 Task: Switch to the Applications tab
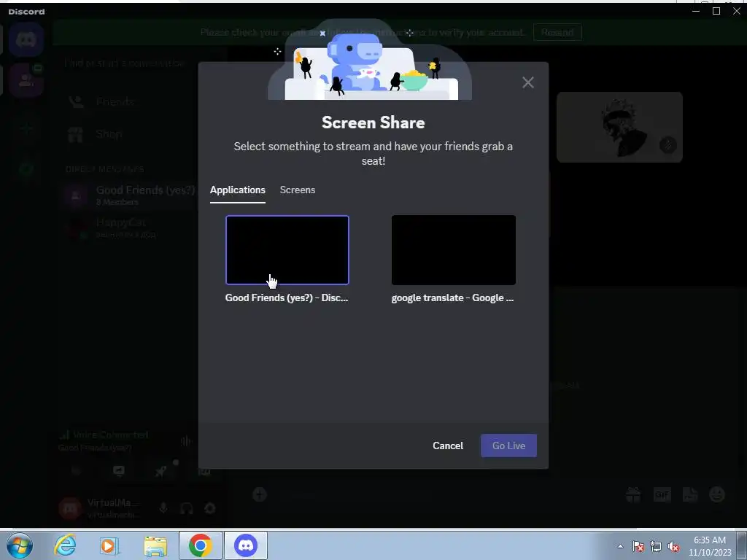(x=238, y=190)
